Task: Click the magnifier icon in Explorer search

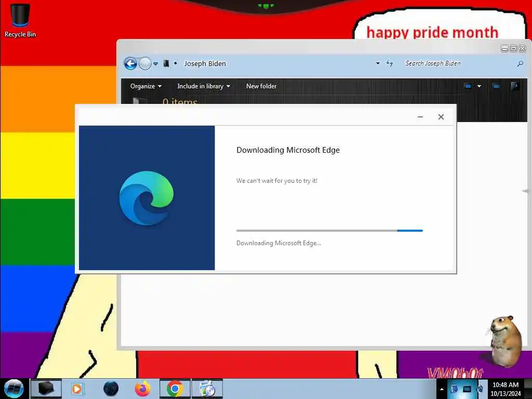Action: 520,63
